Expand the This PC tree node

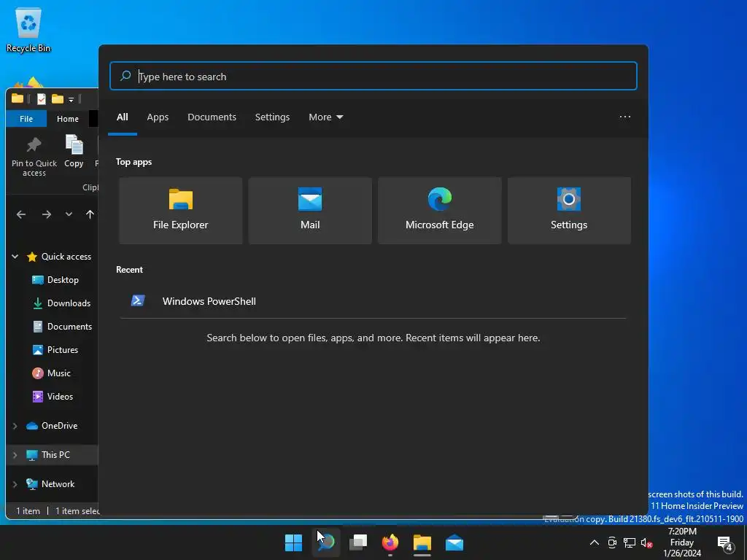15,455
